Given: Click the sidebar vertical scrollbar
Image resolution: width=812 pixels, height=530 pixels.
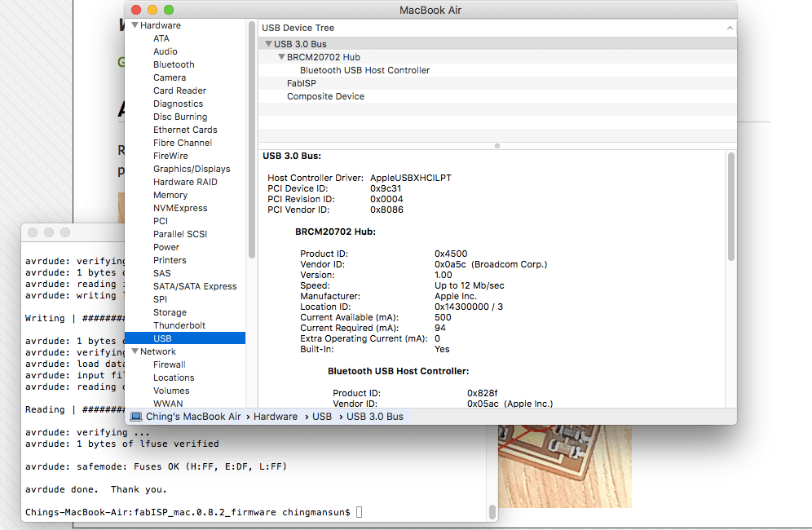Looking at the screenshot, I should (252, 140).
